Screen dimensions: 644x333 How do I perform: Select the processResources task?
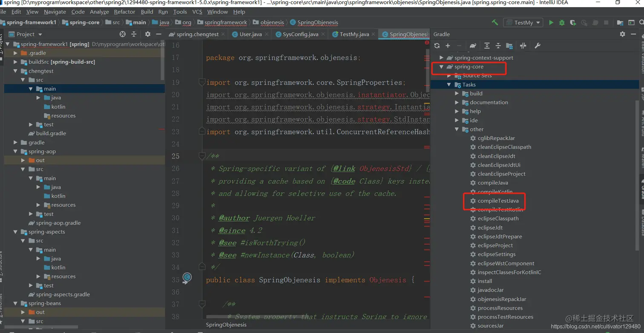(x=500, y=308)
